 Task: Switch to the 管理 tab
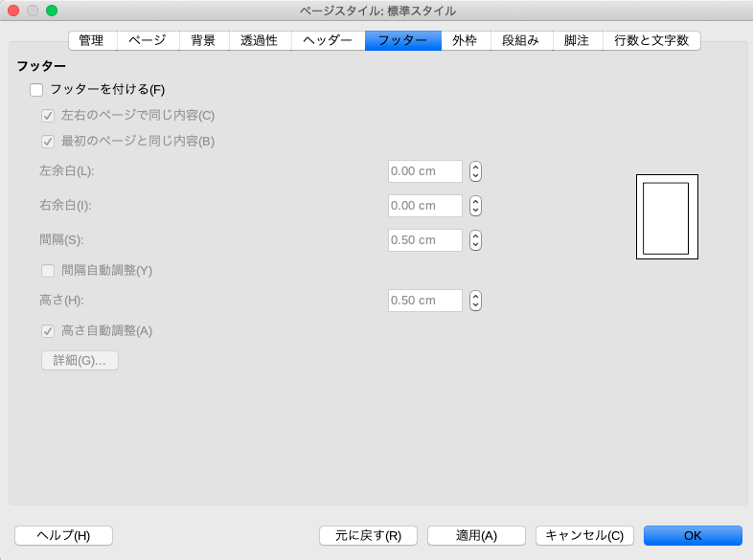click(x=93, y=40)
